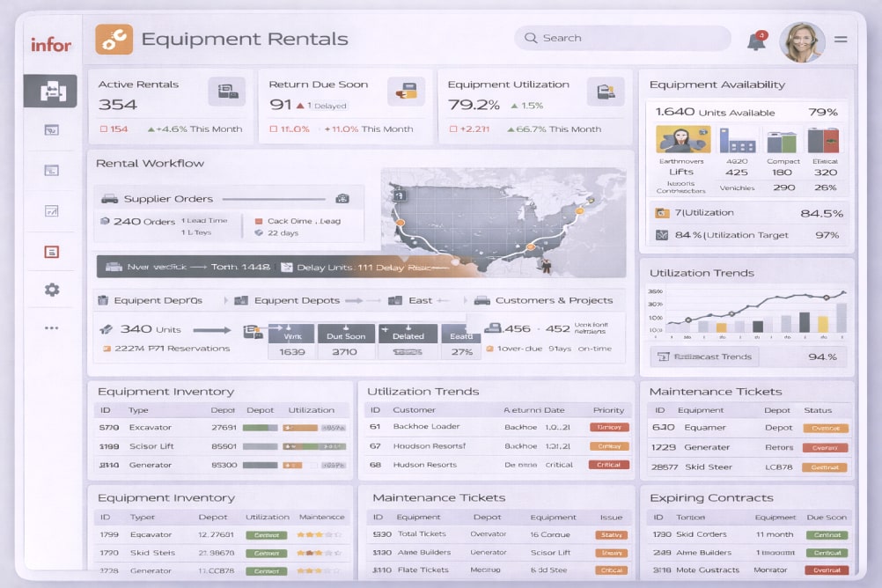Open the user profile avatar
The width and height of the screenshot is (882, 588).
[x=801, y=40]
